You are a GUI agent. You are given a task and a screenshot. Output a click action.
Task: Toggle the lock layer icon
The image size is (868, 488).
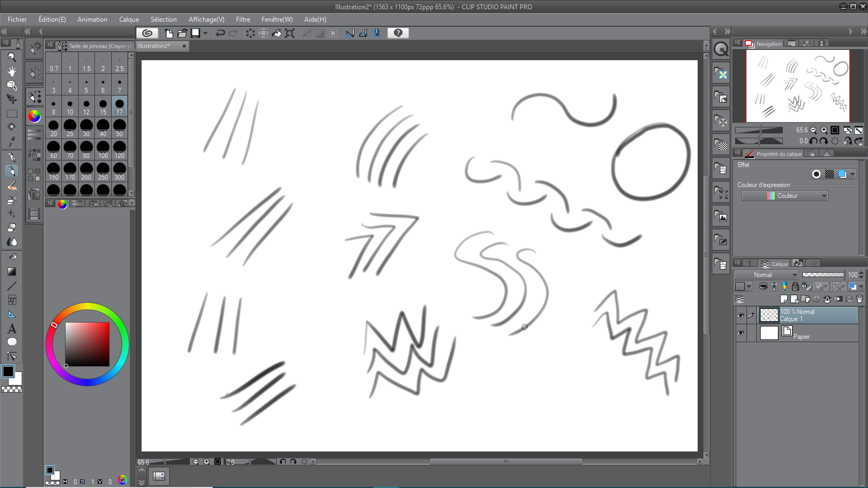point(795,286)
